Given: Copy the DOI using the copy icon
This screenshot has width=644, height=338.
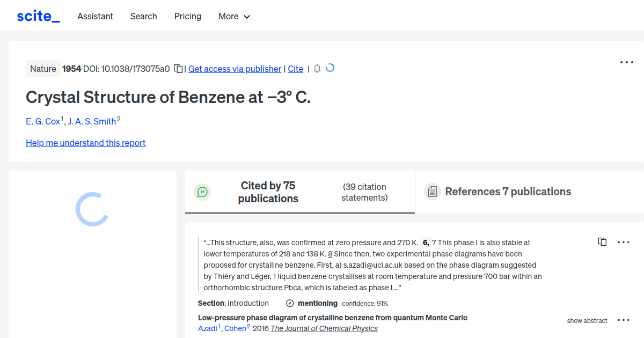Looking at the screenshot, I should (x=178, y=69).
